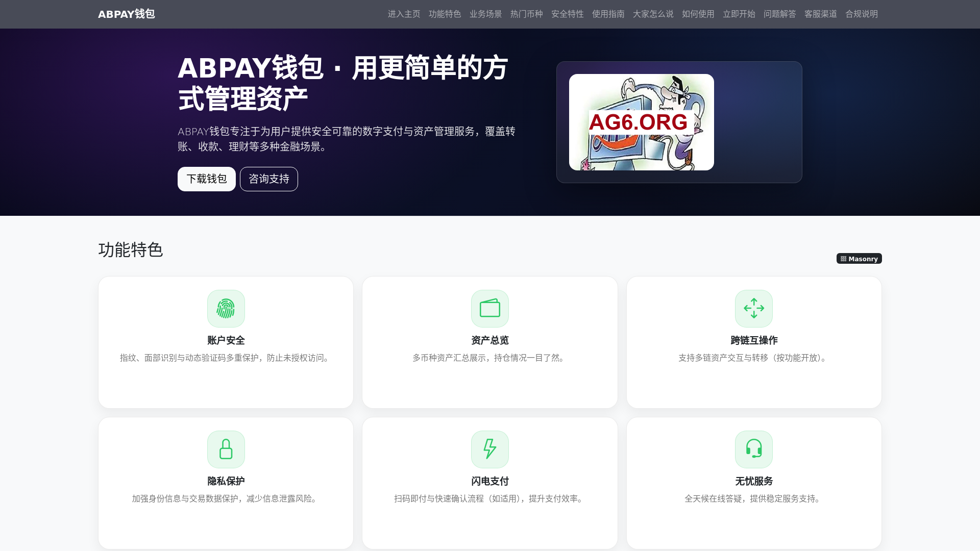This screenshot has width=980, height=551.
Task: Click the padlock icon for 隐私保护
Action: tap(226, 449)
